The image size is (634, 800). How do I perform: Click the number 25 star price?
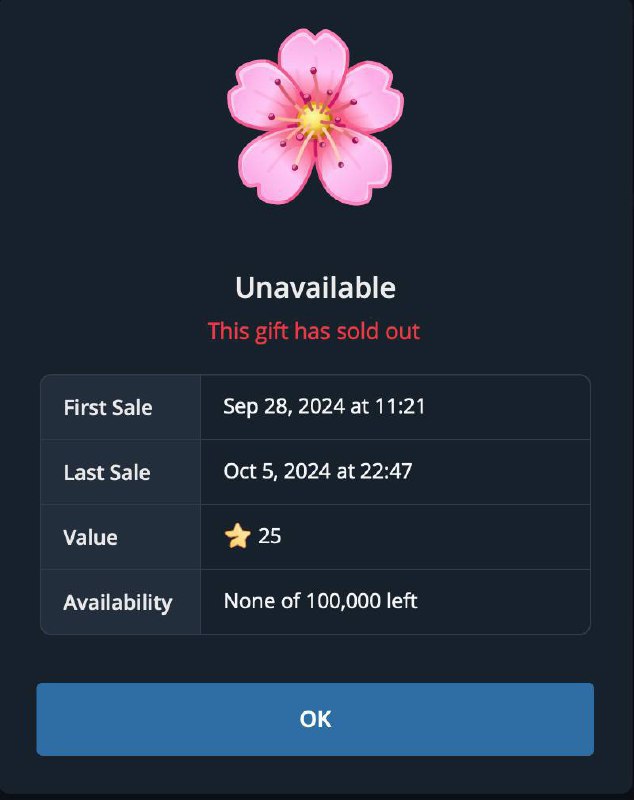[270, 536]
